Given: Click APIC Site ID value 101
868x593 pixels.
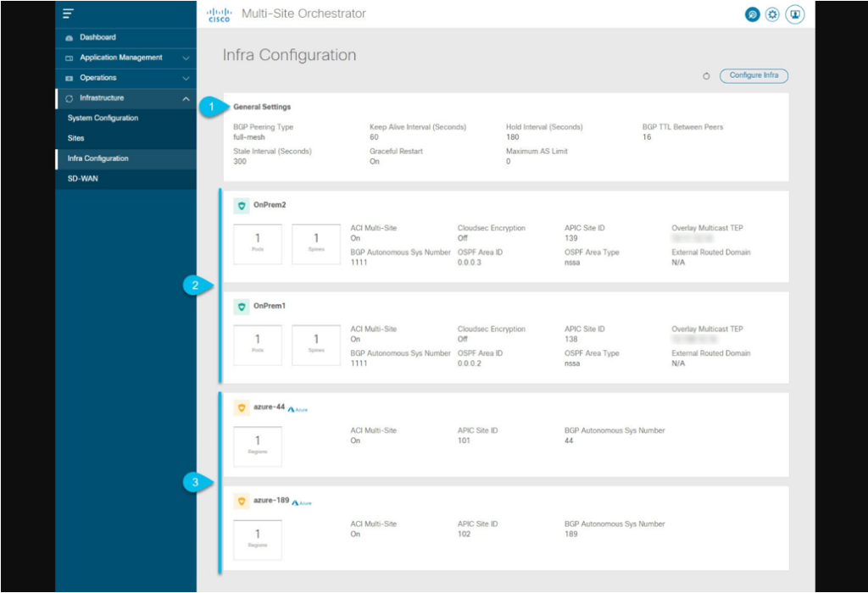Looking at the screenshot, I should (x=464, y=441).
